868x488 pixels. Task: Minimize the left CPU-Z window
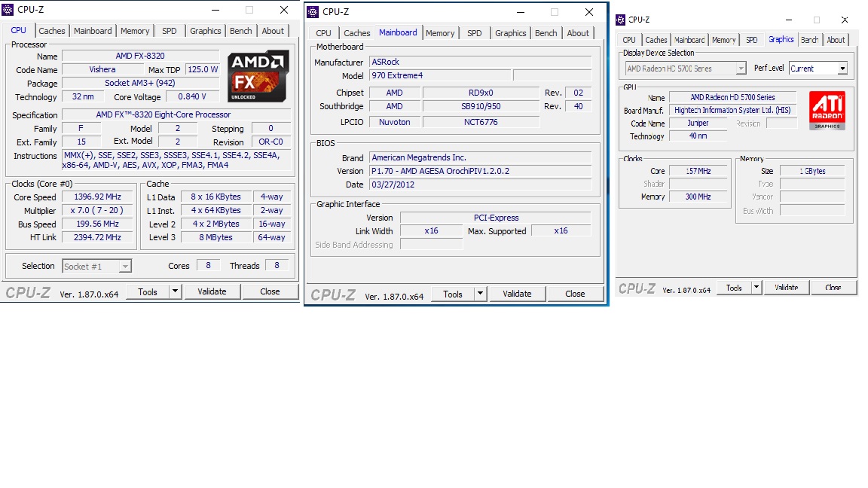coord(215,10)
